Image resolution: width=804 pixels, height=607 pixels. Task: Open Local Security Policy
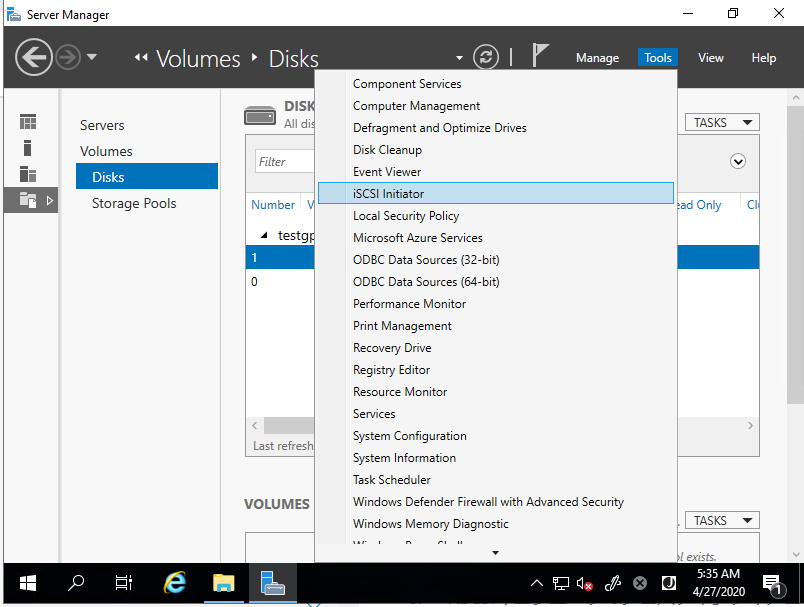point(496,216)
